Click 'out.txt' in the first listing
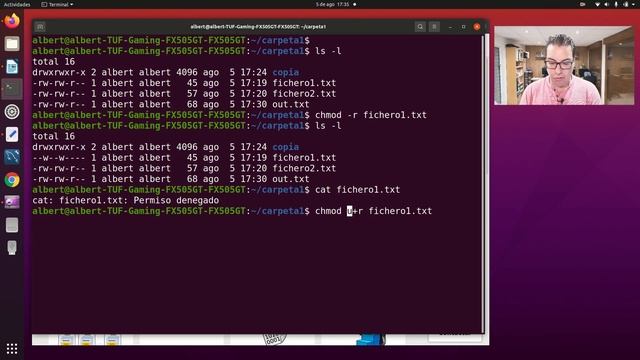This screenshot has height=360, width=640. [291, 104]
